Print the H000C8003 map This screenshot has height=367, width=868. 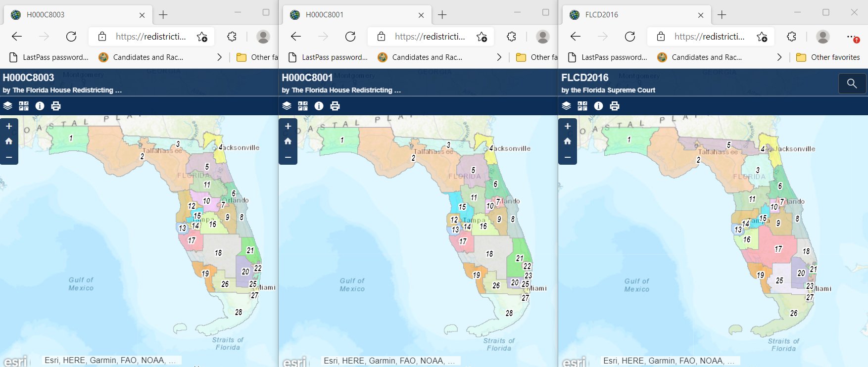pos(56,106)
